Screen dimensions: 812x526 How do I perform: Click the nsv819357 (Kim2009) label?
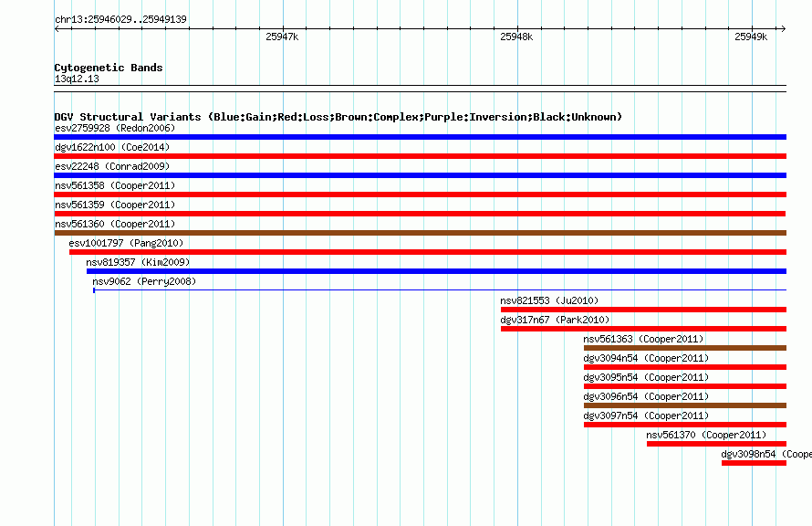coord(138,262)
